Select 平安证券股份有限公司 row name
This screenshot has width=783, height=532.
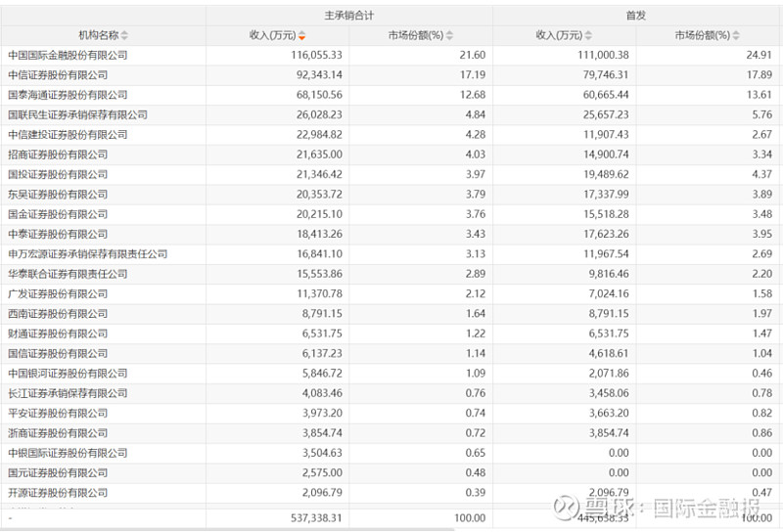tap(58, 414)
